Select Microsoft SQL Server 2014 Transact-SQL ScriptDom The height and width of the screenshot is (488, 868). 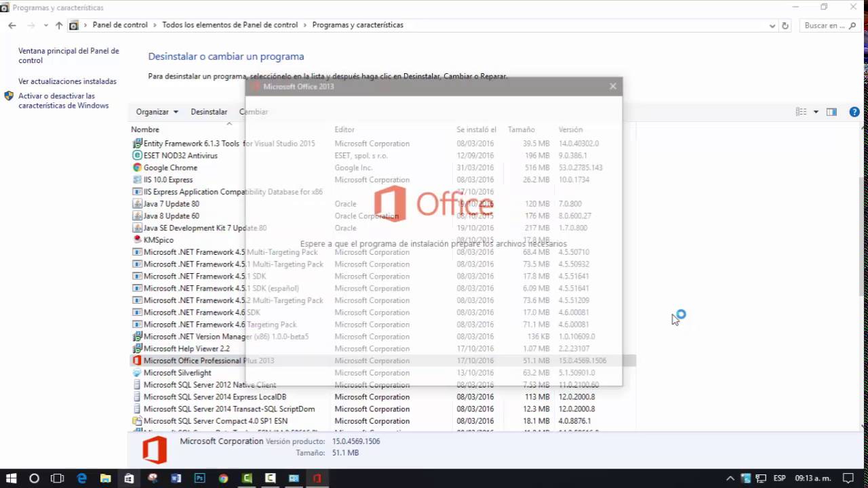tap(383, 409)
